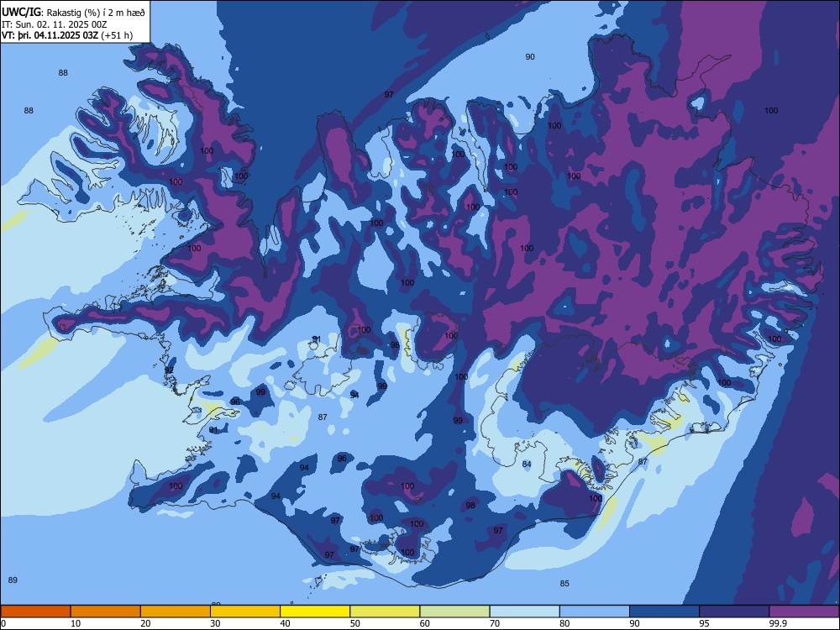
Task: Choose the purple legend swatch above 99.9
Action: tap(804, 612)
